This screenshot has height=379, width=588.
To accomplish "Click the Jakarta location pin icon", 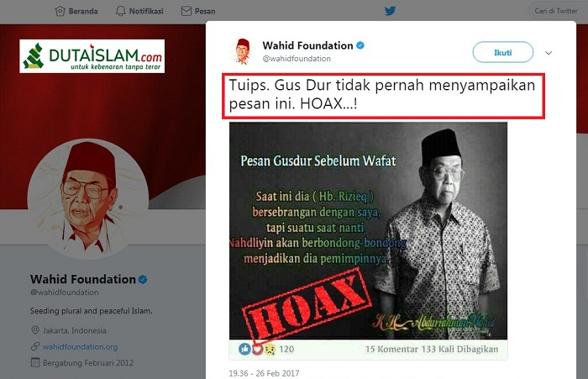I will 35,330.
